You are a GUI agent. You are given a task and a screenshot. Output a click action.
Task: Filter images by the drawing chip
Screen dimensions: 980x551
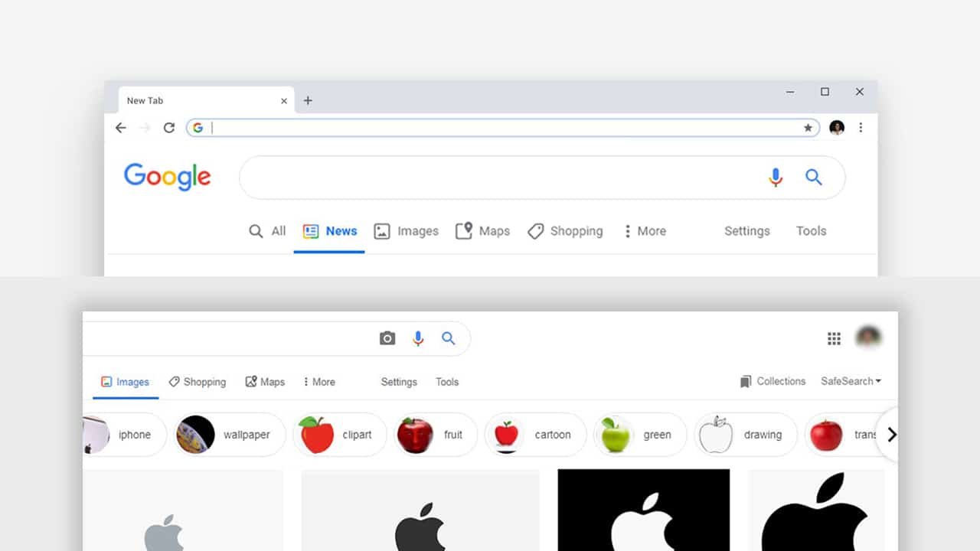[746, 435]
